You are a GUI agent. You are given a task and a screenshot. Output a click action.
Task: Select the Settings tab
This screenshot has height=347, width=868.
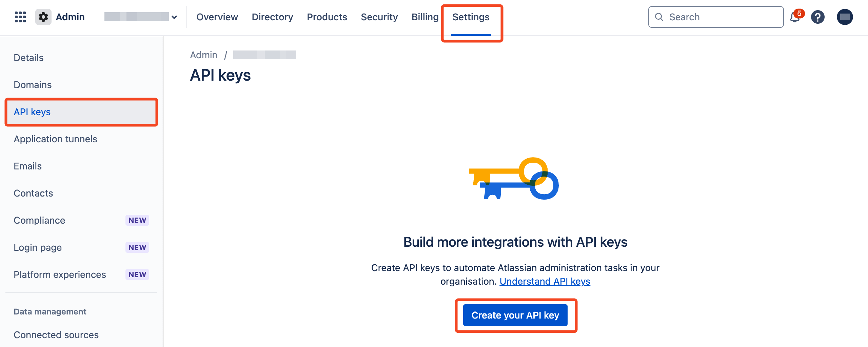pos(471,17)
